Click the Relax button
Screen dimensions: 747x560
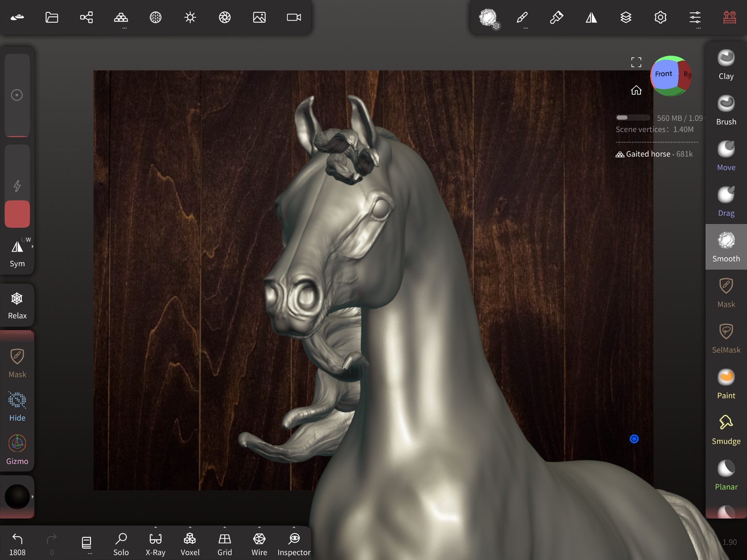17,305
